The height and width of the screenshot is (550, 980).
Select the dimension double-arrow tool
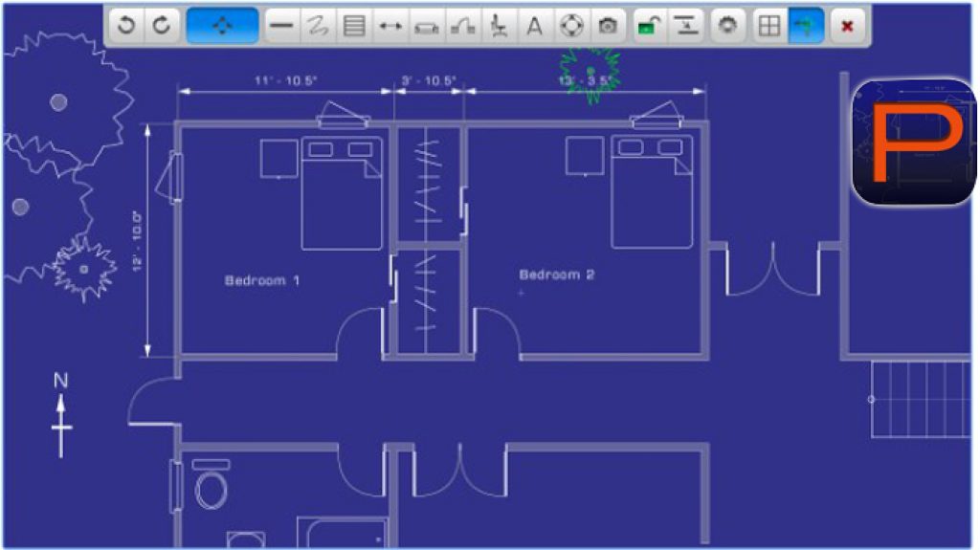point(390,26)
